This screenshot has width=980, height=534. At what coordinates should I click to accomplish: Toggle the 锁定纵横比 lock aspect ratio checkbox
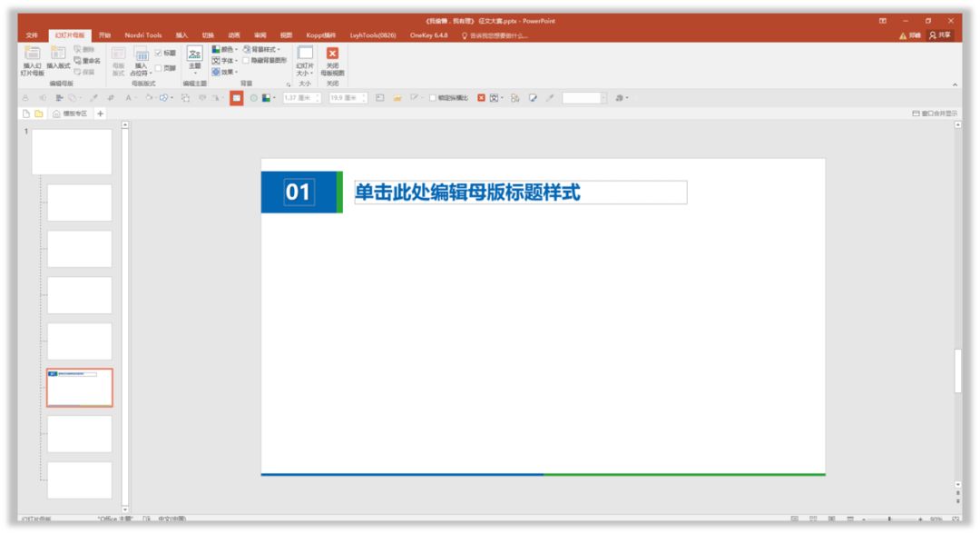(432, 98)
